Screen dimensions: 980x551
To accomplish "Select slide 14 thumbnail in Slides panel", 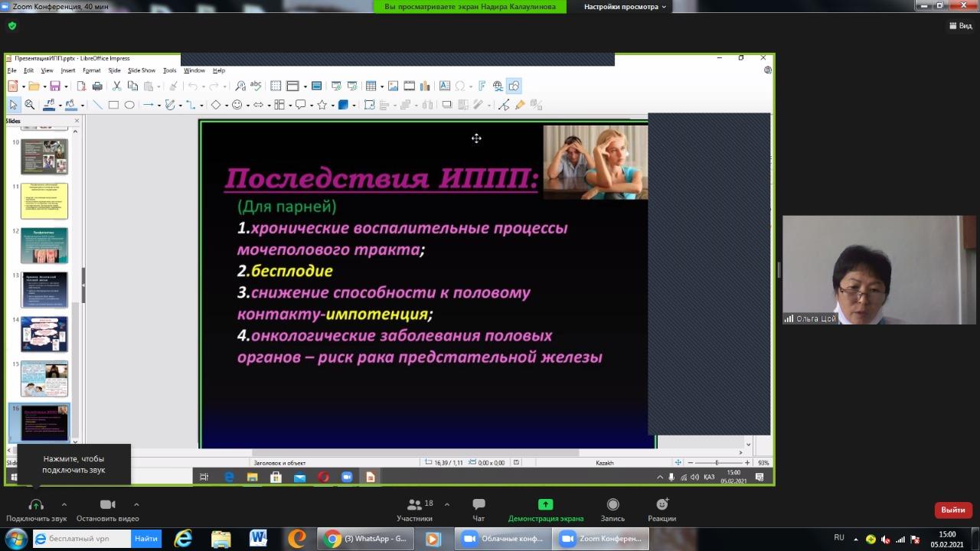I will coord(44,334).
